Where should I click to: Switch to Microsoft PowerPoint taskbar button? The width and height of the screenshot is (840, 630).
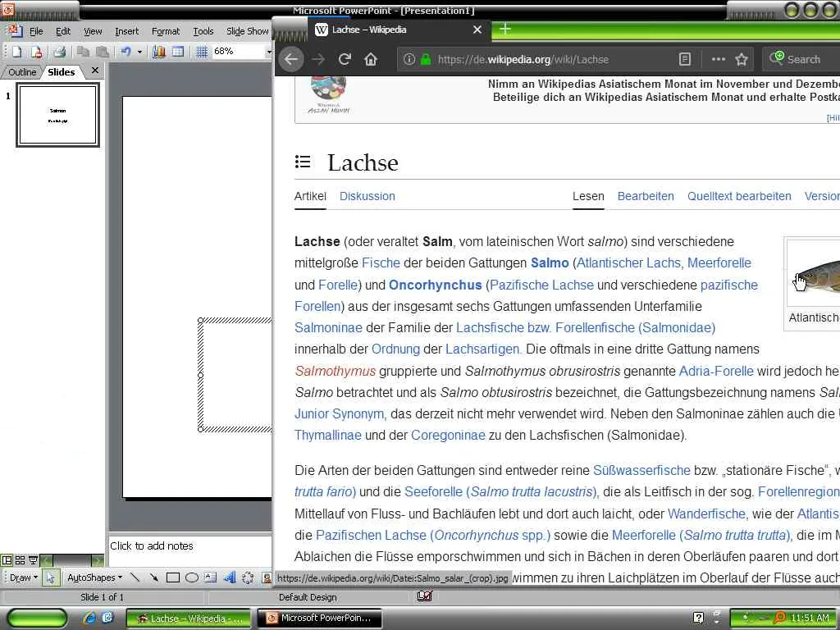320,618
